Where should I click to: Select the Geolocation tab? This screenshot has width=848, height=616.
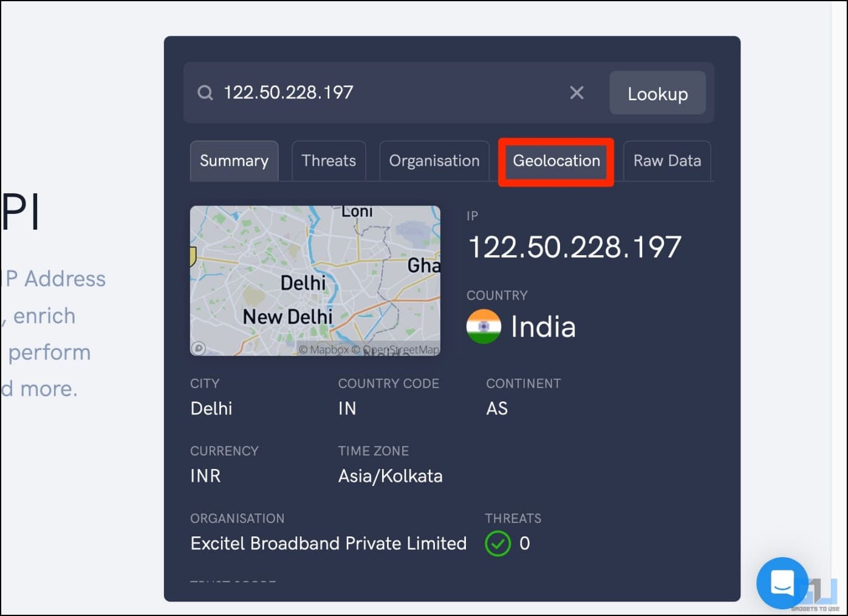(x=556, y=161)
